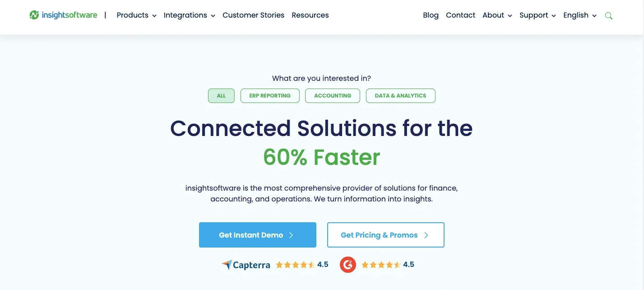Click arrow on Get Instant Demo button

[x=291, y=235]
